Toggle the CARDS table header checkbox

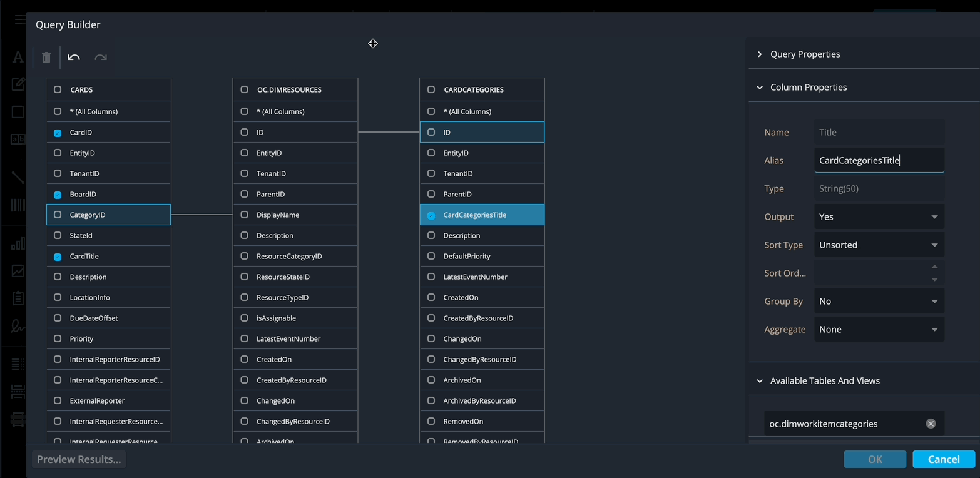click(58, 89)
